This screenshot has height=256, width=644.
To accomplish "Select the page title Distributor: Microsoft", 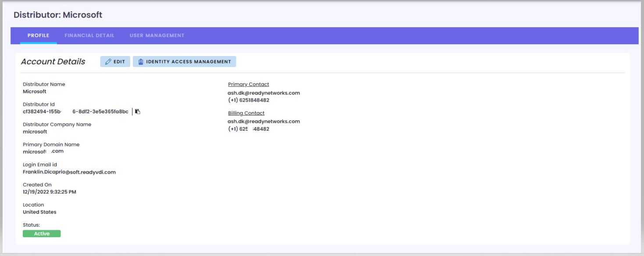I will (58, 15).
